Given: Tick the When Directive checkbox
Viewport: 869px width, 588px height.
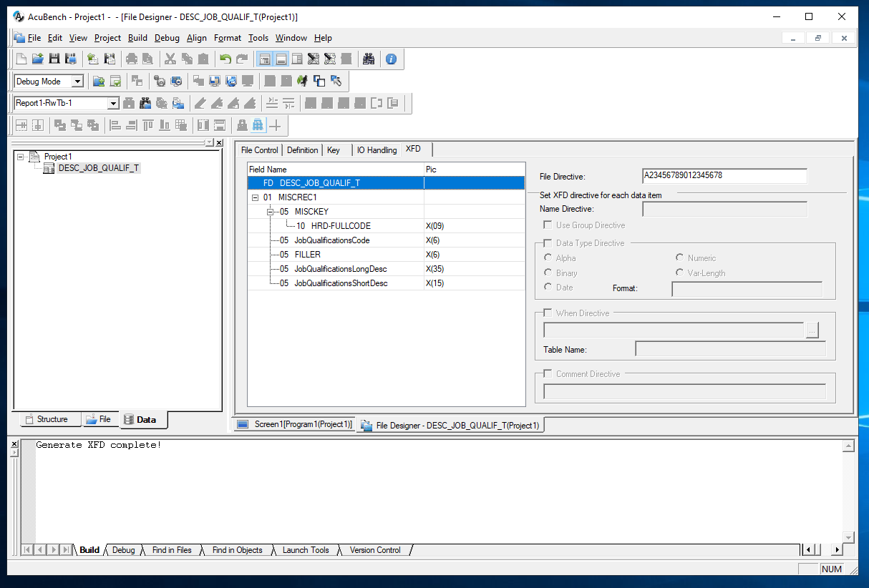Looking at the screenshot, I should (548, 313).
